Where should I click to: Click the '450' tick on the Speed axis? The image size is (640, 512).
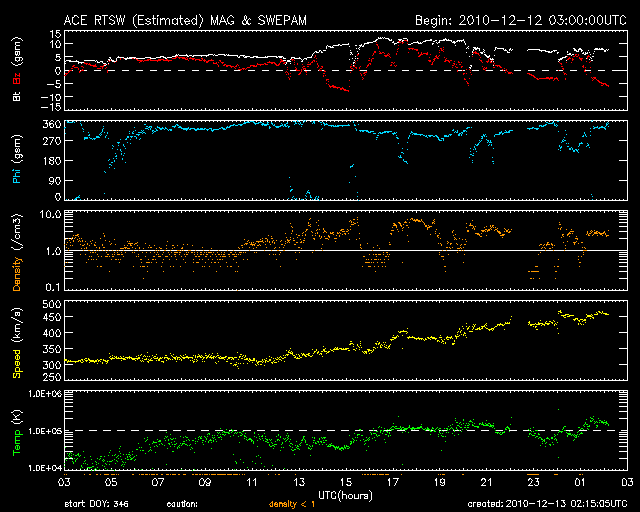click(x=52, y=317)
